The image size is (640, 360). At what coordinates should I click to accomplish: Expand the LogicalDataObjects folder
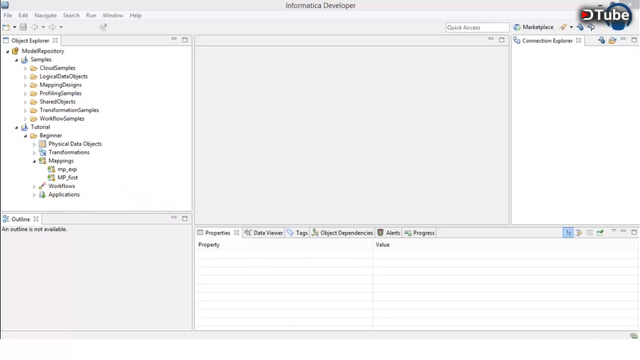pos(25,77)
